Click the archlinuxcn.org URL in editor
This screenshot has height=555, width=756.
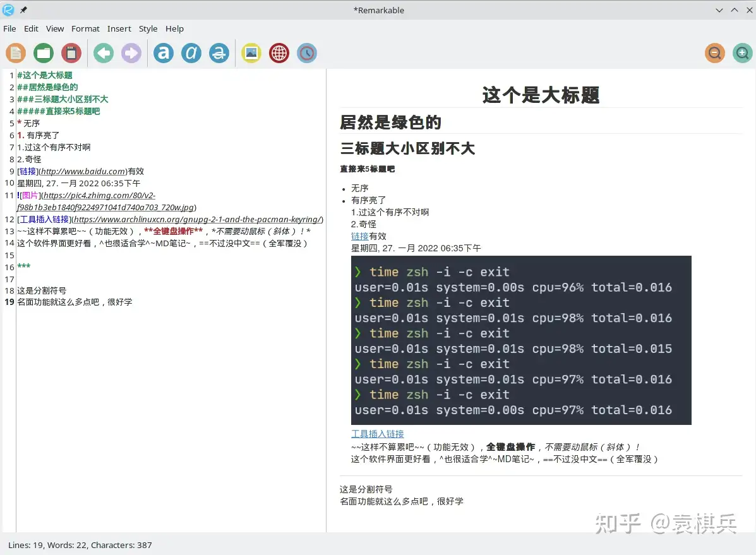tap(197, 219)
